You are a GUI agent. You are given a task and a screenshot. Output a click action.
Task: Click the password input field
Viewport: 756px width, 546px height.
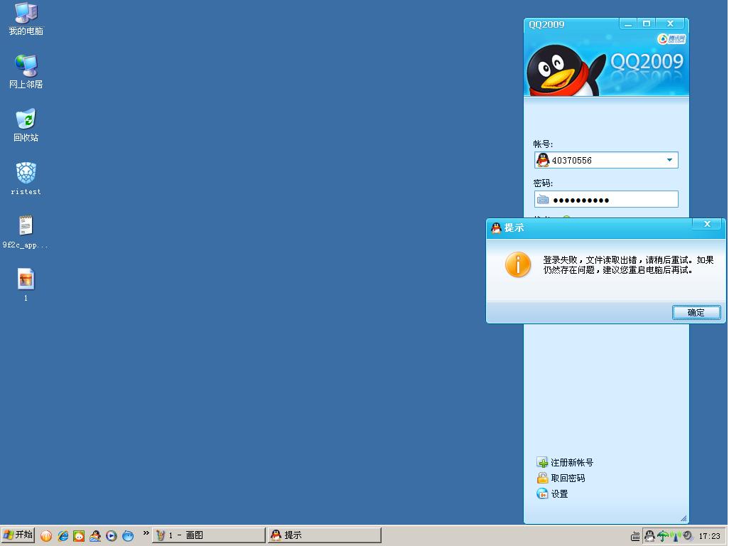click(606, 199)
